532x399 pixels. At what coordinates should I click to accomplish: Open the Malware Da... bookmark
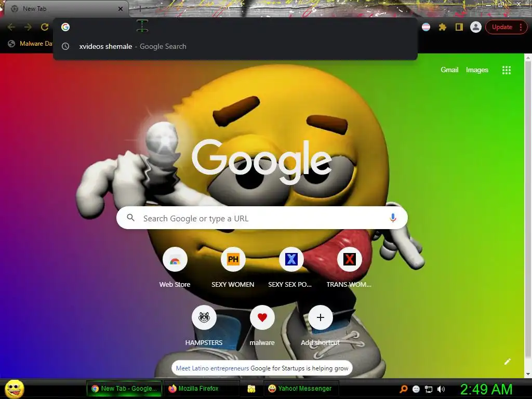(30, 44)
